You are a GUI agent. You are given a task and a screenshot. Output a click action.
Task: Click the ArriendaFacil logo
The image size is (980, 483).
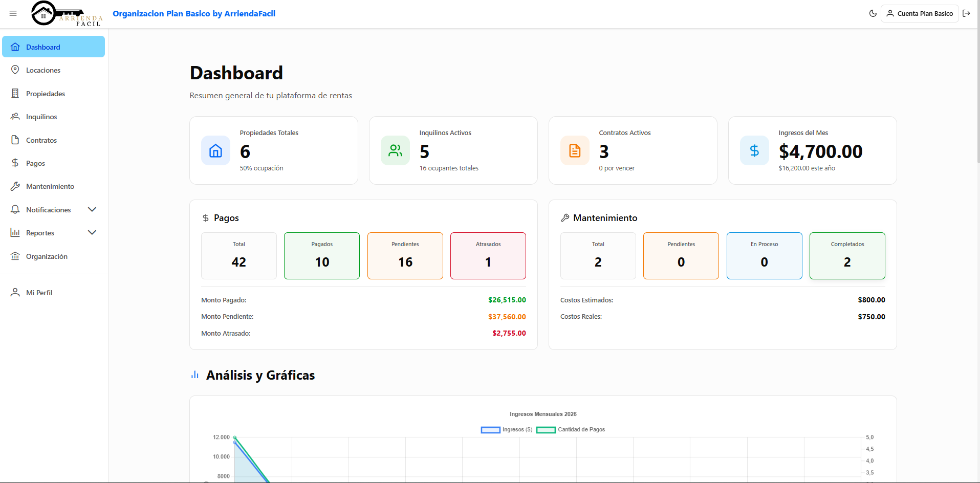click(67, 14)
